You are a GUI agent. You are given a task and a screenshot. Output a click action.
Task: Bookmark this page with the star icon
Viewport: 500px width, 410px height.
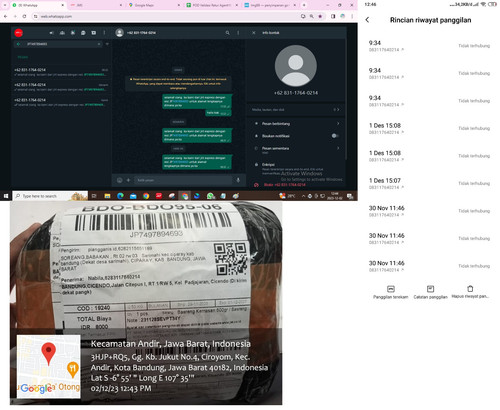point(320,16)
